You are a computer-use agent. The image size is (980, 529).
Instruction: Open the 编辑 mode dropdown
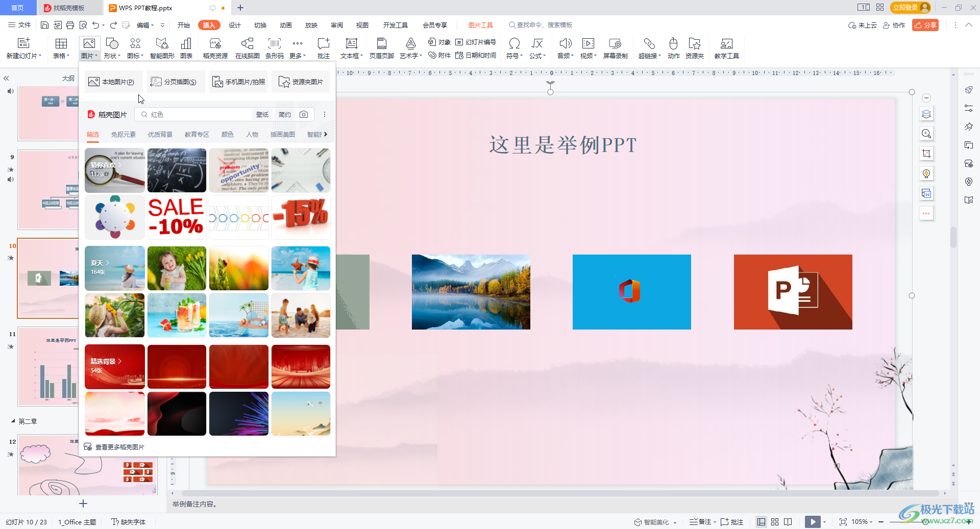coord(145,25)
